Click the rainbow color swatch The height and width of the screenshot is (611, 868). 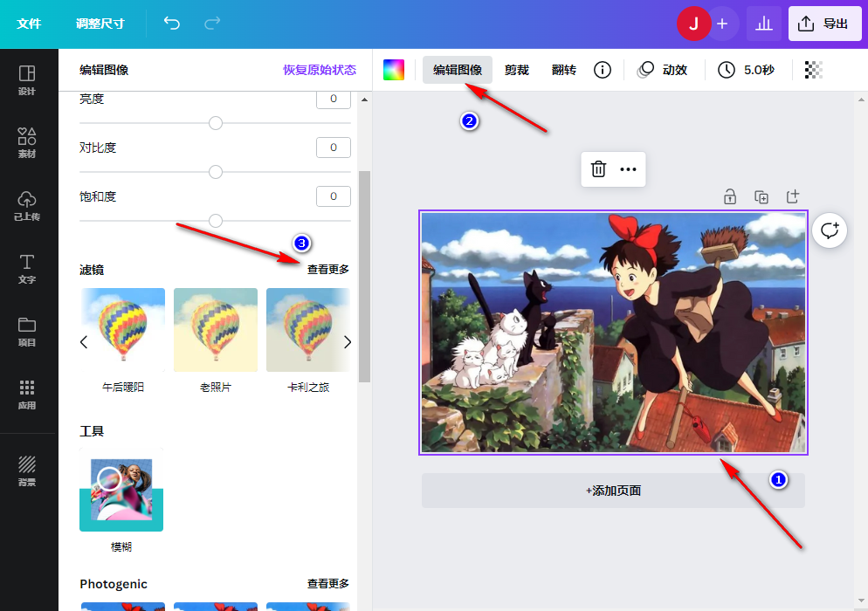click(x=393, y=69)
